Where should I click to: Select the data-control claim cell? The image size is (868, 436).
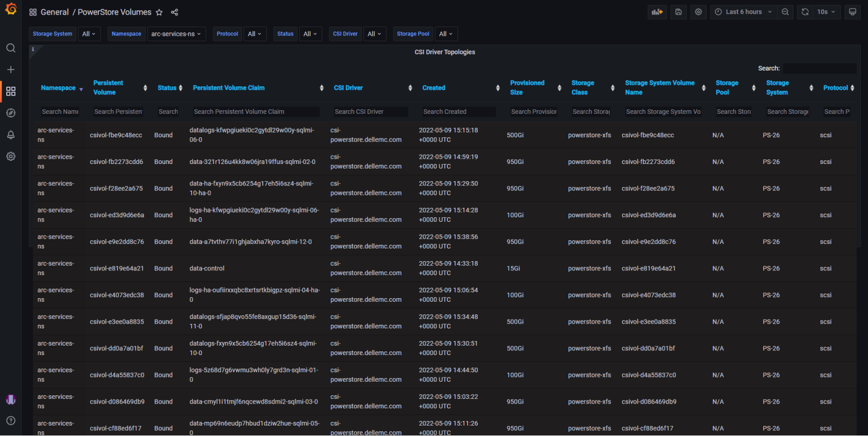click(x=207, y=268)
